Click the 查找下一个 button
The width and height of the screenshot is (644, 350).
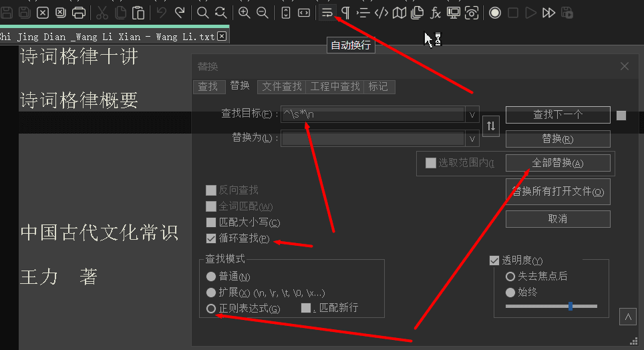coord(558,115)
